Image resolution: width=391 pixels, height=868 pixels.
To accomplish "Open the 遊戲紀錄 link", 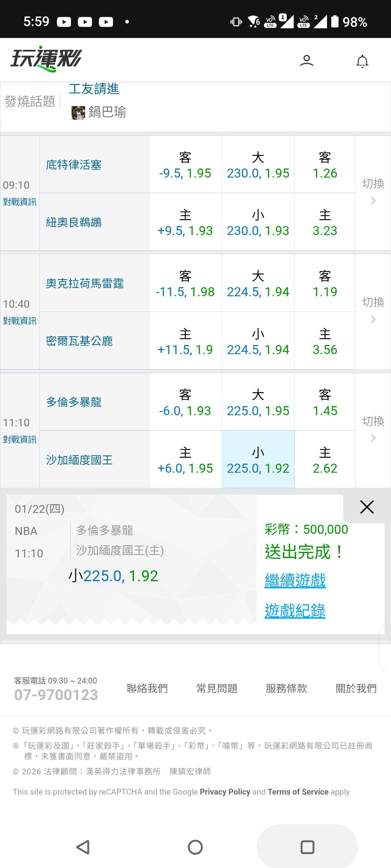I will [x=295, y=611].
